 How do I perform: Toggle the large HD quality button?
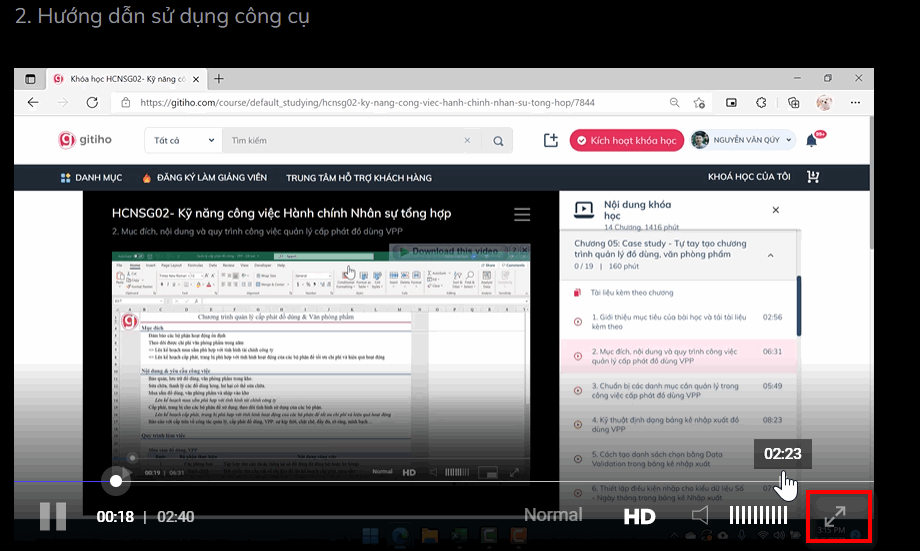point(639,516)
